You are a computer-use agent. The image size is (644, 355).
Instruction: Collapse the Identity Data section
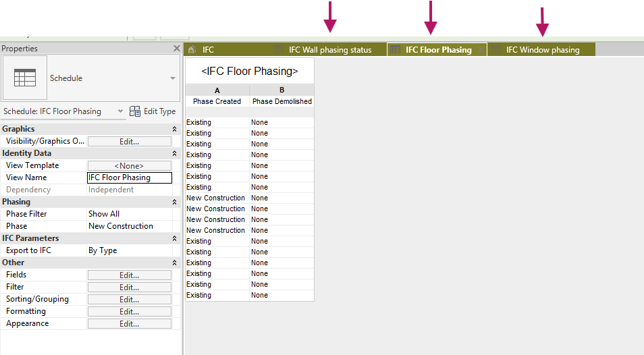(176, 153)
